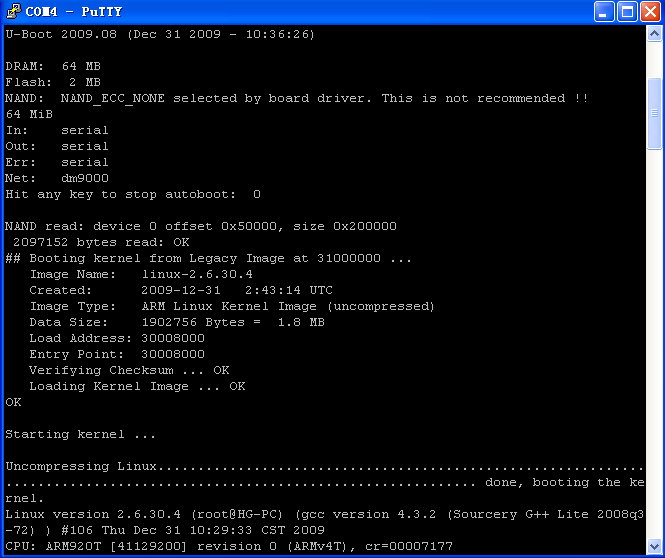This screenshot has height=558, width=665.
Task: Open the PuTTY system menu icon
Action: tap(14, 11)
